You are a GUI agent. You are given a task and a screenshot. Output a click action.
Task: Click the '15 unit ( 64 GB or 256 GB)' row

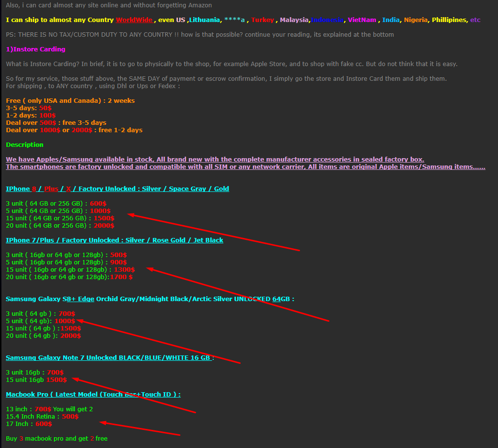point(60,218)
